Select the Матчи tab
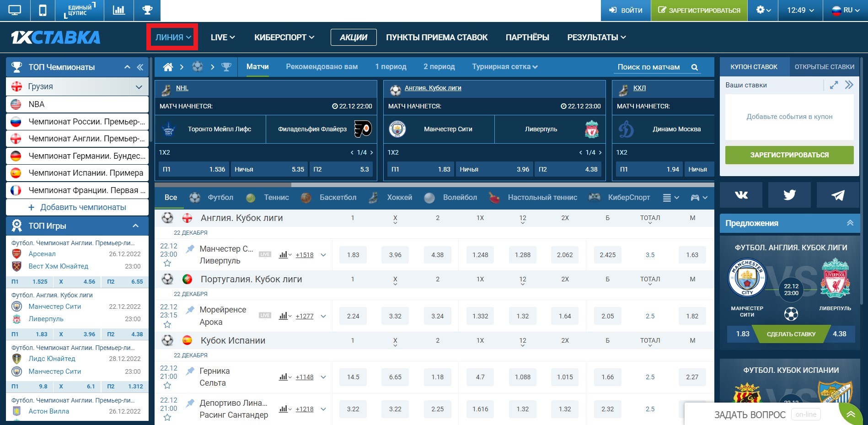Viewport: 868px width, 425px height. coord(257,67)
